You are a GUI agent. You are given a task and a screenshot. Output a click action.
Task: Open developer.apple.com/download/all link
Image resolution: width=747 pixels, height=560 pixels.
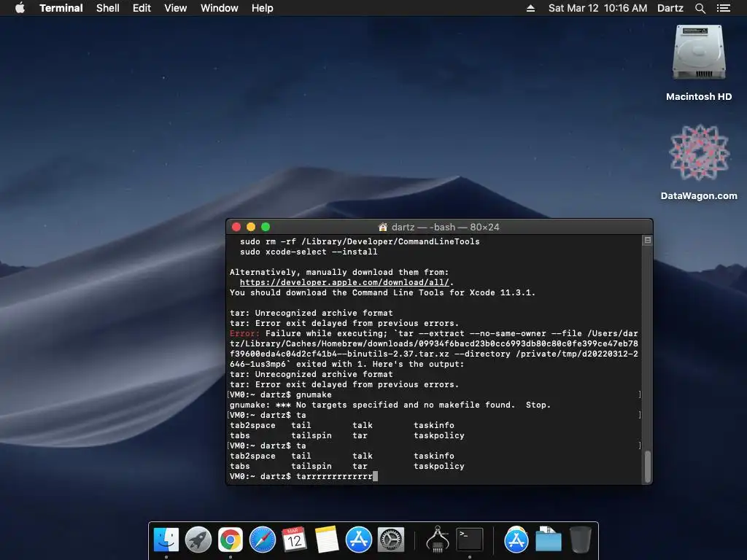pyautogui.click(x=344, y=282)
